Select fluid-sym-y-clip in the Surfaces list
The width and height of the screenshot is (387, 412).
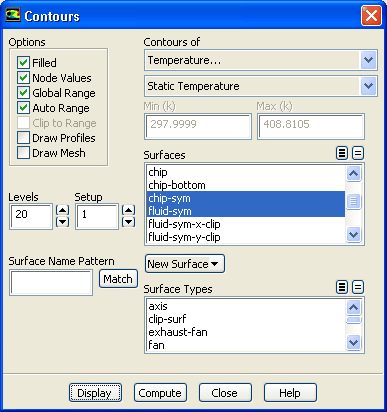246,237
